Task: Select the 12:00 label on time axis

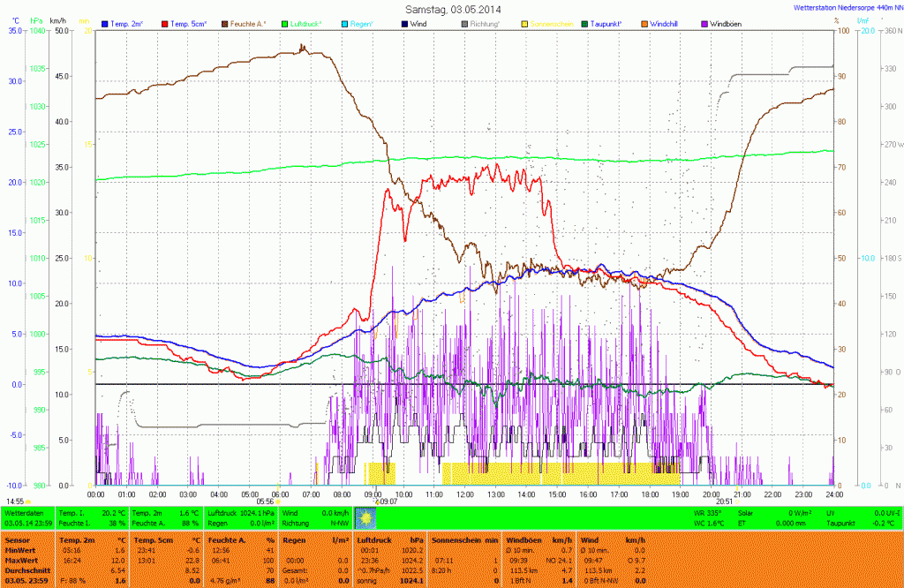Action: click(x=465, y=494)
